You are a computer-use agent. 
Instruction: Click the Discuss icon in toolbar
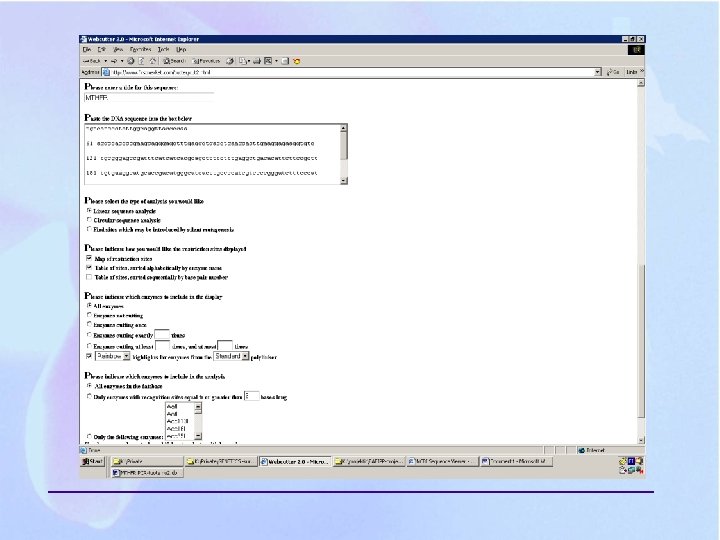pyautogui.click(x=285, y=61)
